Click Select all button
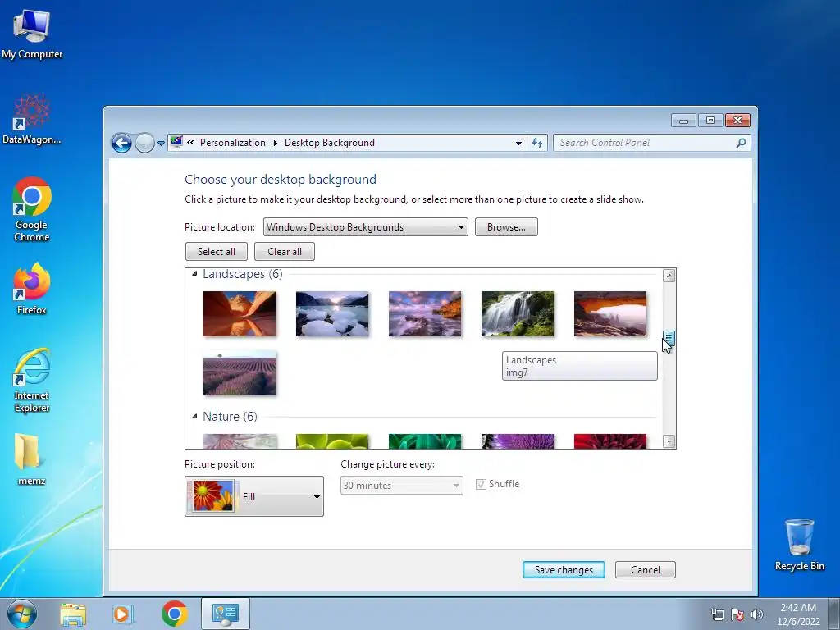 pos(217,252)
